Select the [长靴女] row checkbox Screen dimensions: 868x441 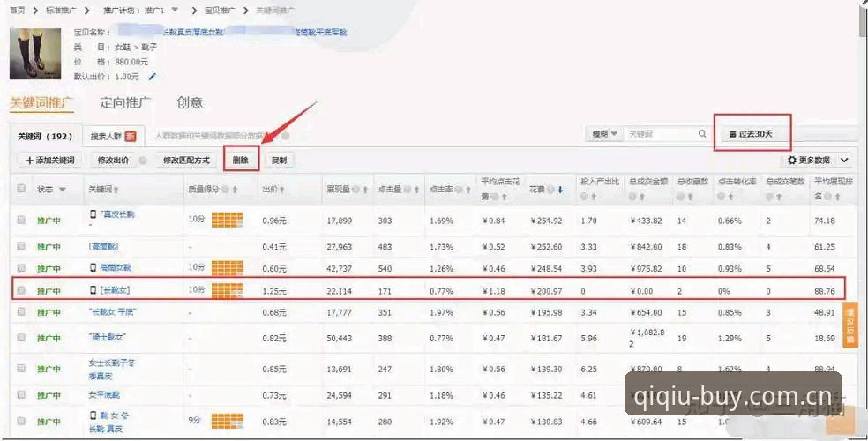[21, 290]
